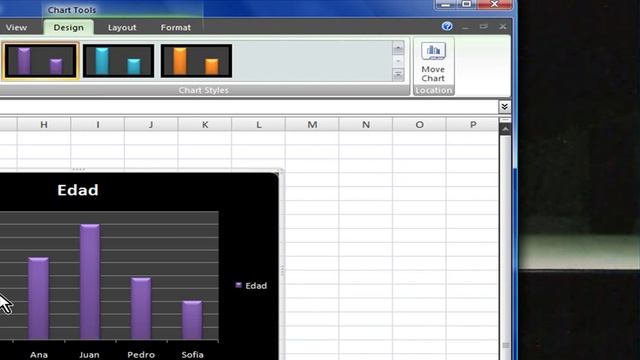This screenshot has width=640, height=360.
Task: Select column L header
Action: point(258,124)
